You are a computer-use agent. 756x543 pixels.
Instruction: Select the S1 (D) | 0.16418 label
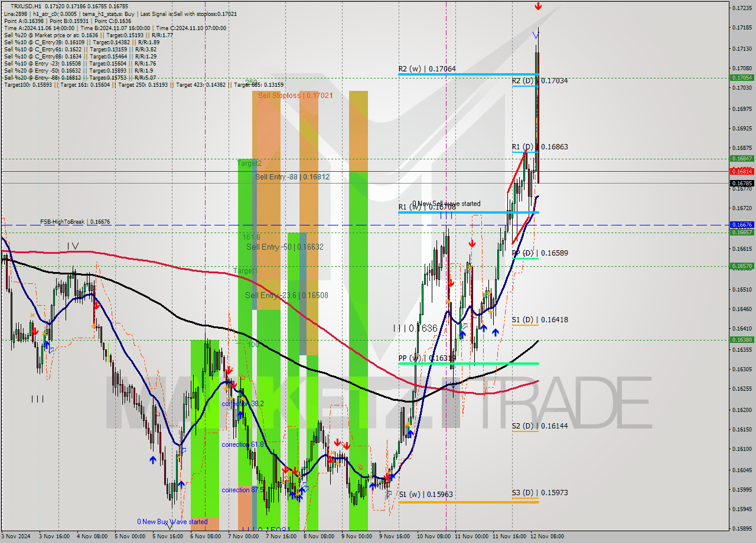click(x=540, y=320)
